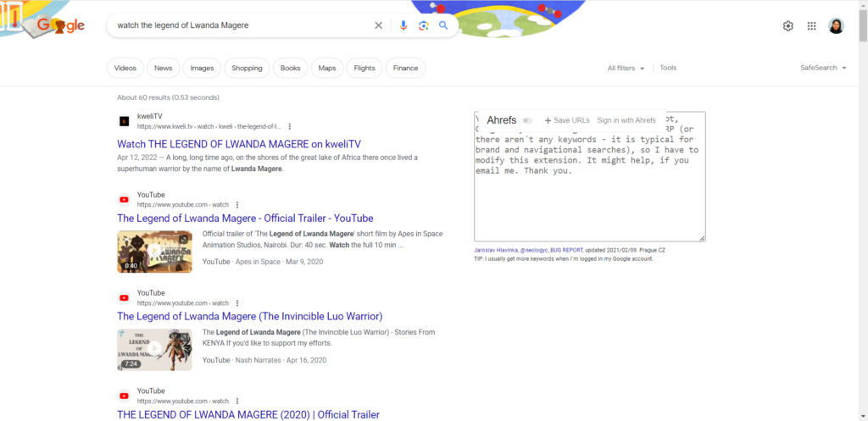Open three-dot menu for Invincible Luo Warrior result
The height and width of the screenshot is (421, 868).
[237, 303]
